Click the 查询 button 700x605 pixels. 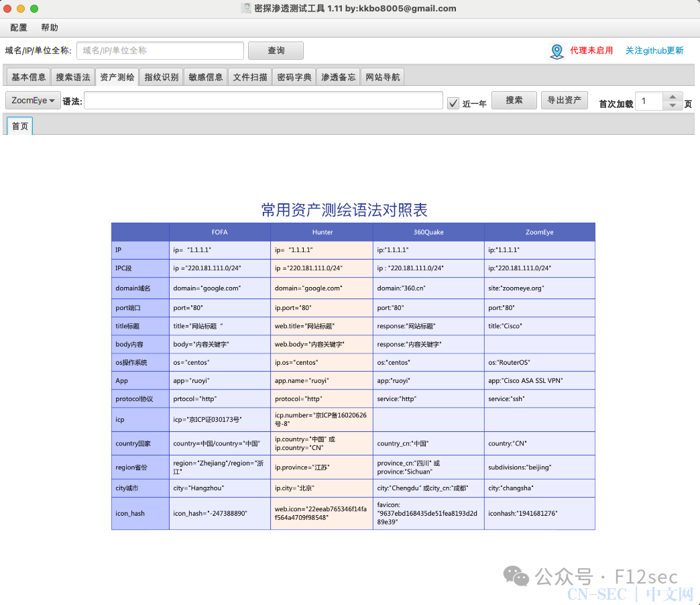pos(276,50)
